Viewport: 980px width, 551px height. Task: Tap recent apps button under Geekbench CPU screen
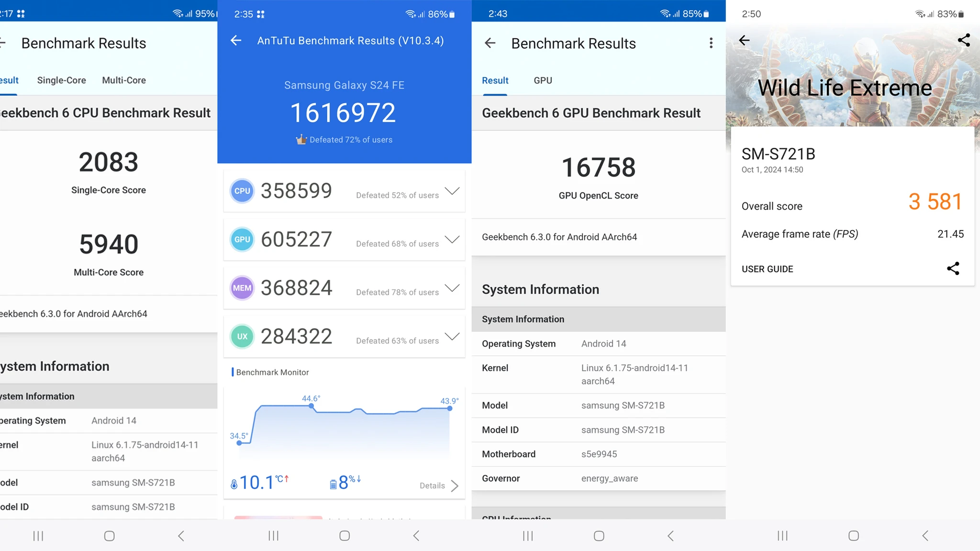(38, 536)
